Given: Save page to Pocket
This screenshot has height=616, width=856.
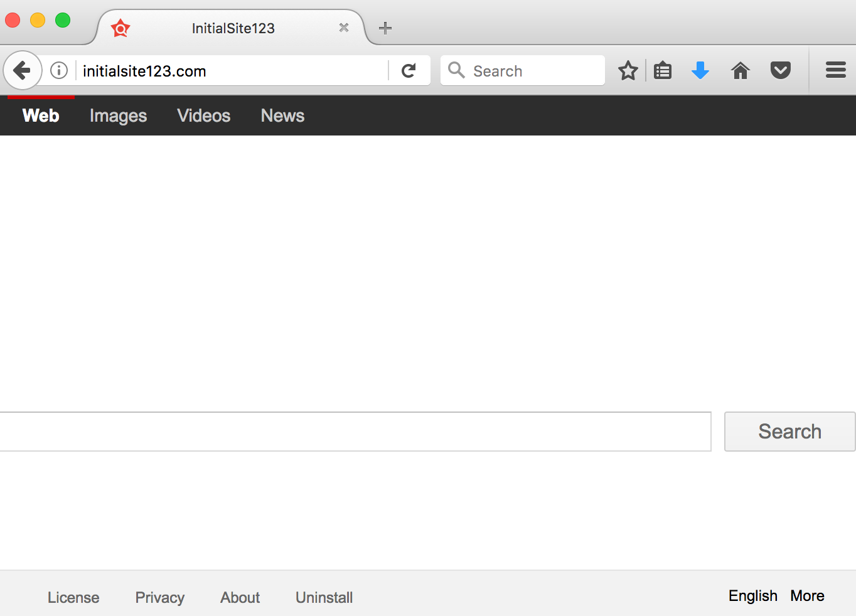Looking at the screenshot, I should pos(780,70).
